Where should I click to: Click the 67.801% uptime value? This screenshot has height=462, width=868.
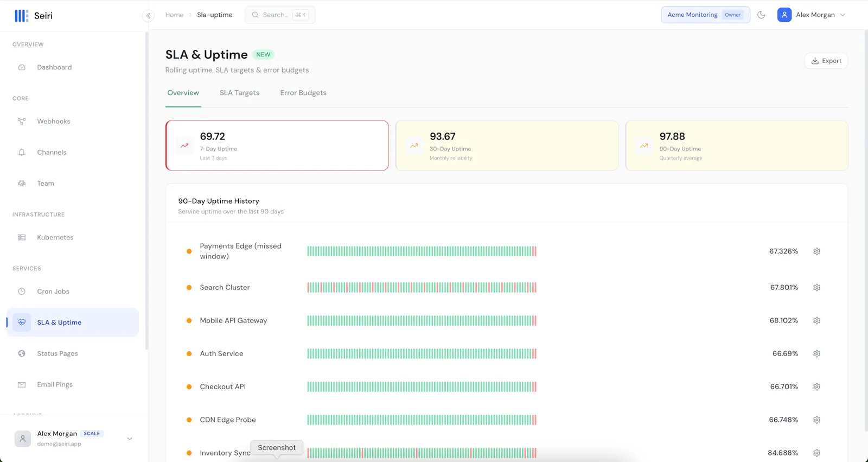[784, 288]
